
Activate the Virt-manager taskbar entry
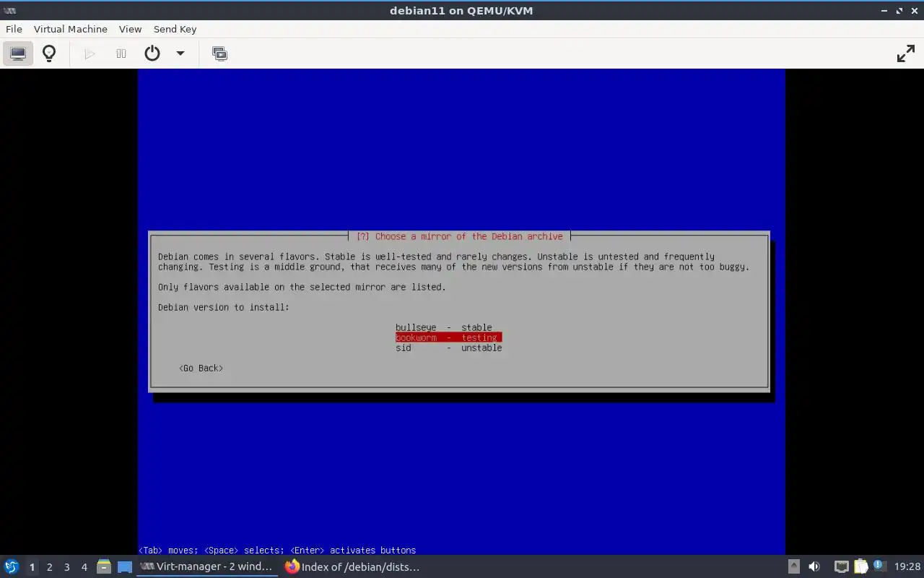point(207,566)
